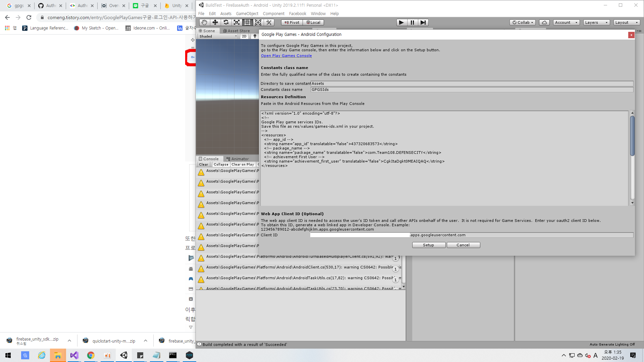Select the Hand tool in Unity toolbar
The image size is (644, 362).
click(204, 22)
